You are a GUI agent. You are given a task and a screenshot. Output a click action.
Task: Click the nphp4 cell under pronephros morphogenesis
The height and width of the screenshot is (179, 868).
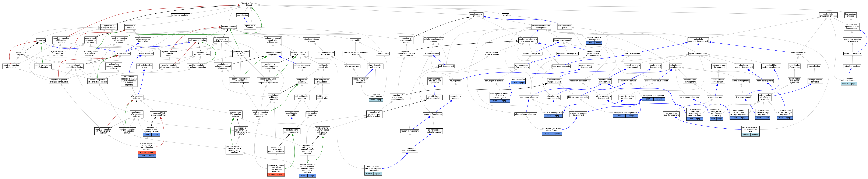point(631,116)
